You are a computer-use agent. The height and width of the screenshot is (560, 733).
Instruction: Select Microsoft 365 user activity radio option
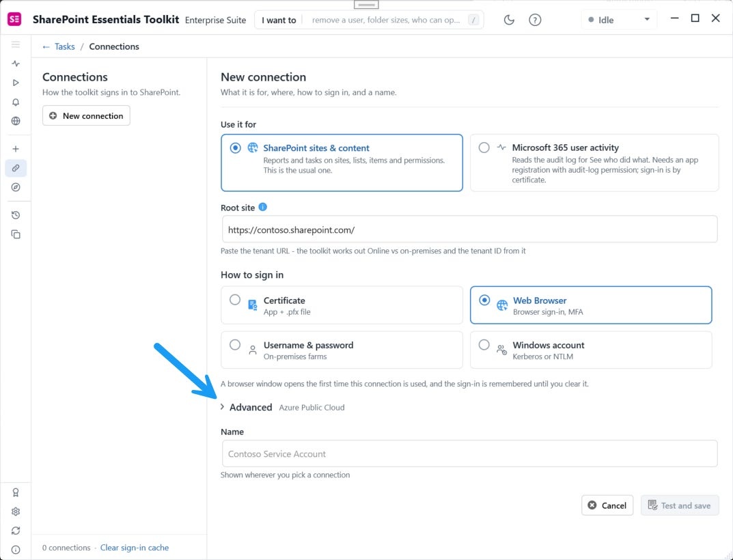click(594, 163)
